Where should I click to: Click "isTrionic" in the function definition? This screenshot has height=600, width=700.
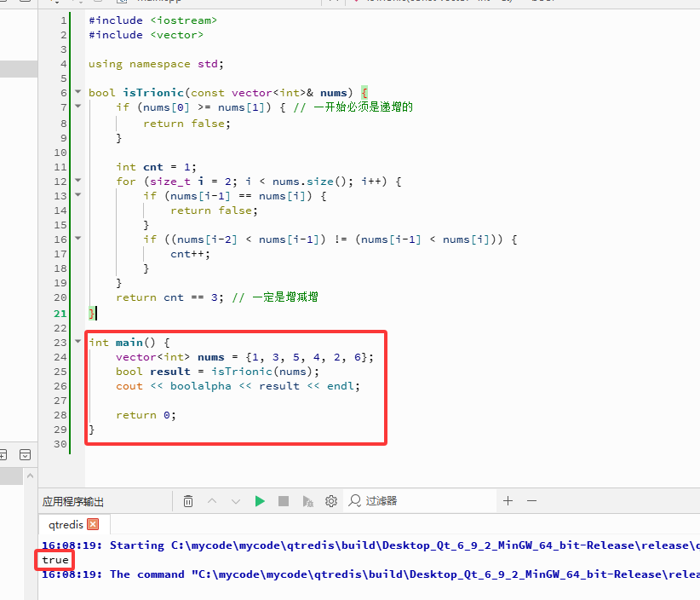pyautogui.click(x=153, y=93)
